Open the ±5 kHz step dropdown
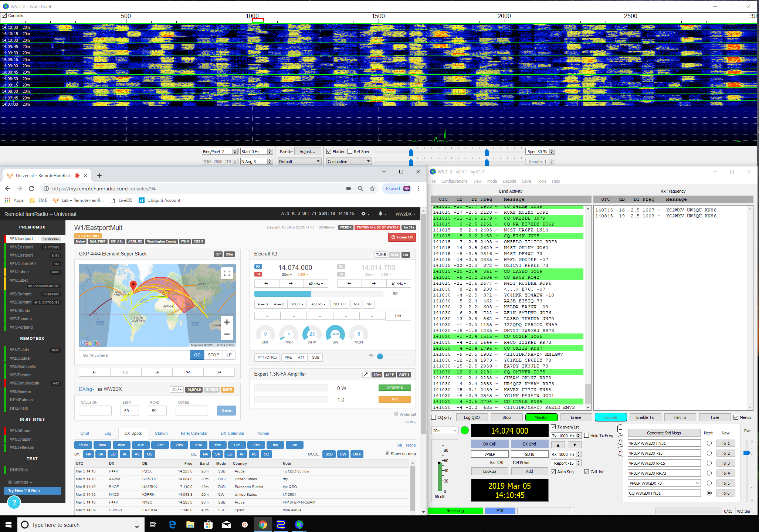Screen dimensions: 759x532 (316, 284)
